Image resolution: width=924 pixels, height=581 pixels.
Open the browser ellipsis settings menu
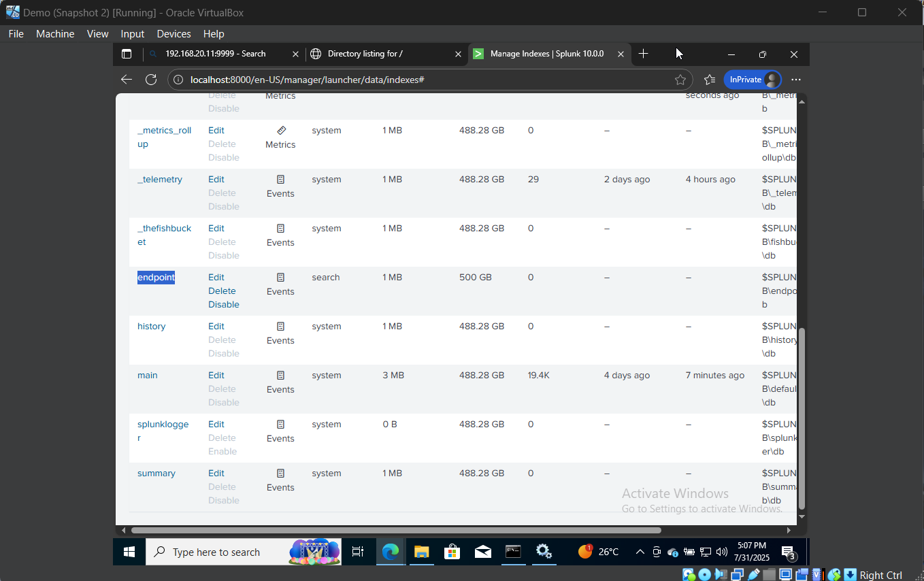(796, 80)
